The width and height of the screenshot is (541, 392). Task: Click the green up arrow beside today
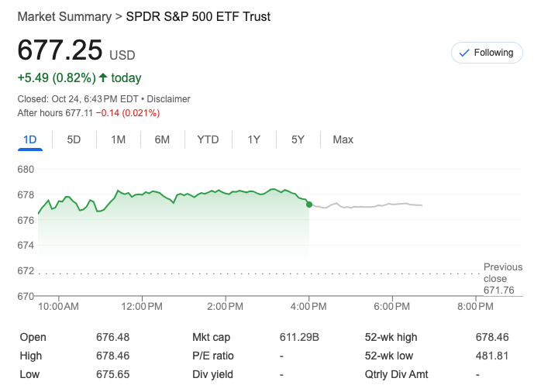click(103, 77)
